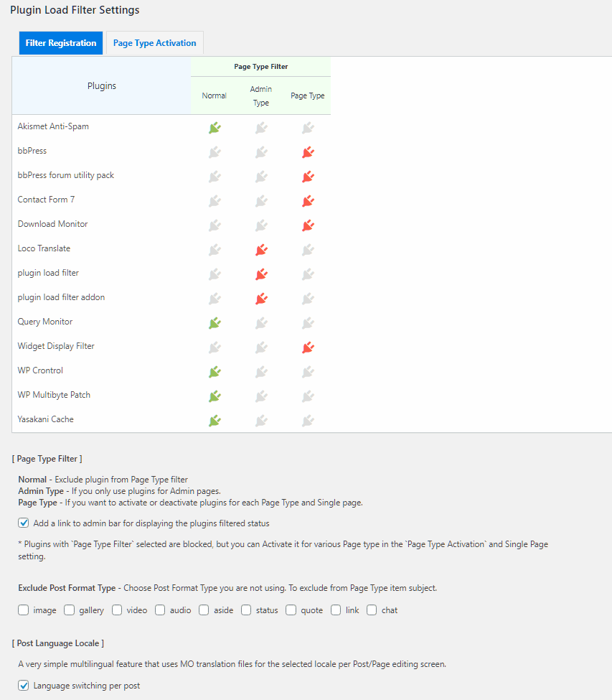This screenshot has height=700, width=612.
Task: Set Contact Form 7 to Admin Type filter
Action: click(260, 201)
